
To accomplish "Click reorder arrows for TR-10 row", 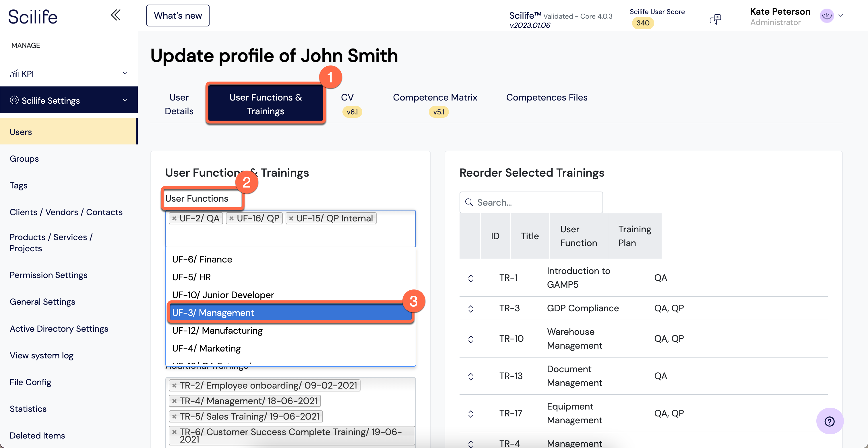I will [471, 339].
